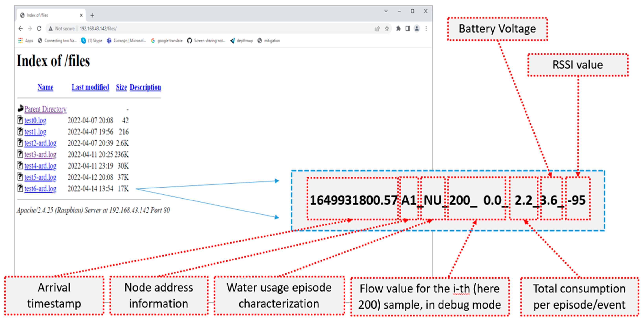Viewport: 644px width, 327px height.
Task: Click the file icon beside test6-ard.log
Action: click(x=20, y=188)
